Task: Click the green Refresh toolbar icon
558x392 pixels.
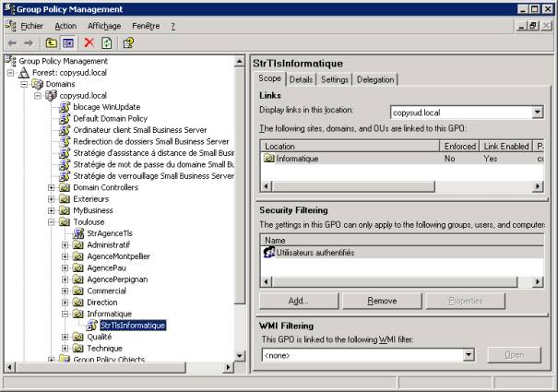Action: (x=107, y=42)
